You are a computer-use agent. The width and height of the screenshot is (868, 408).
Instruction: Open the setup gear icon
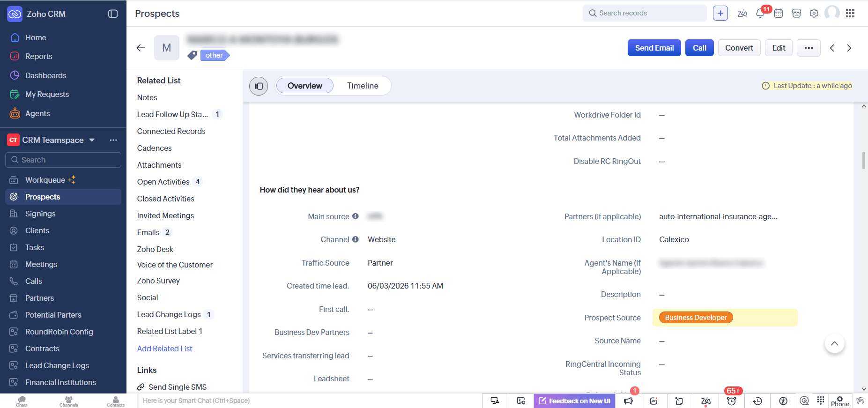pyautogui.click(x=814, y=14)
